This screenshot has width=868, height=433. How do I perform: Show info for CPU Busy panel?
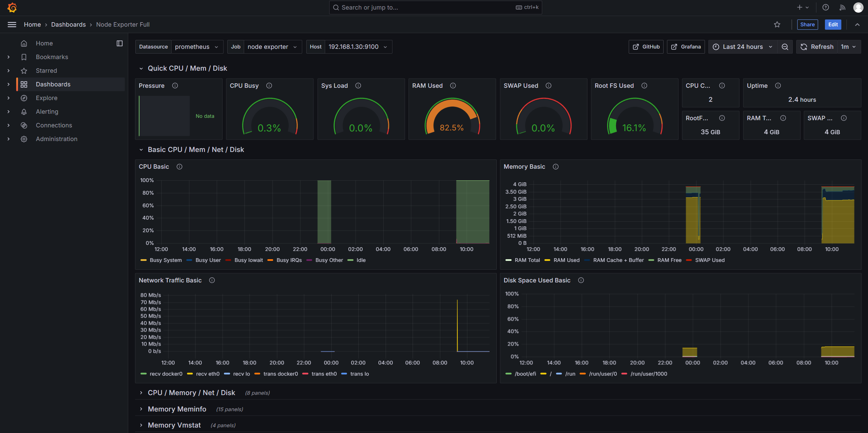(x=269, y=86)
